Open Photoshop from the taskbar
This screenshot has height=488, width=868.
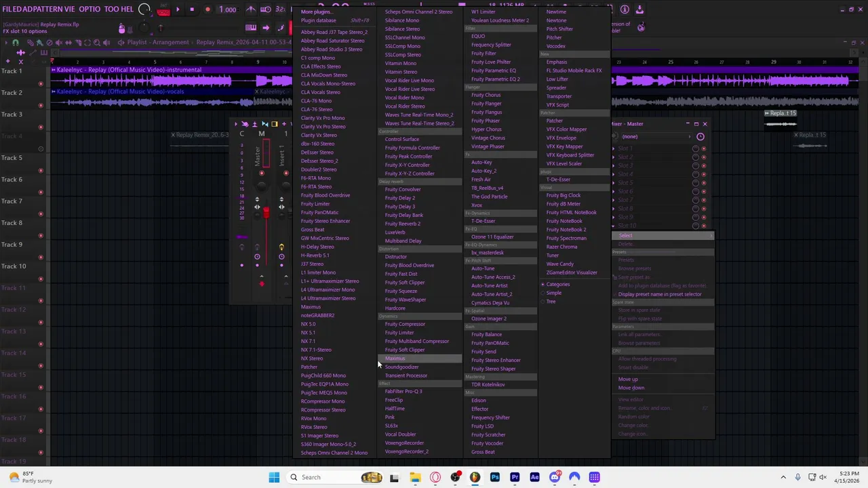(x=495, y=477)
